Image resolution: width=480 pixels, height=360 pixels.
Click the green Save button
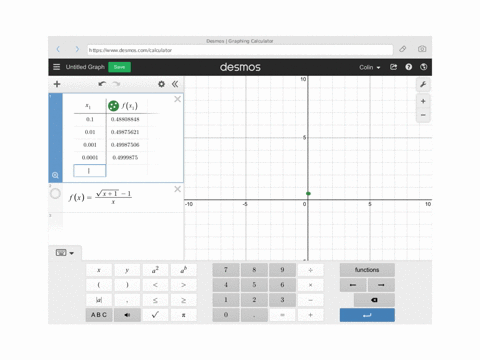[x=119, y=67]
